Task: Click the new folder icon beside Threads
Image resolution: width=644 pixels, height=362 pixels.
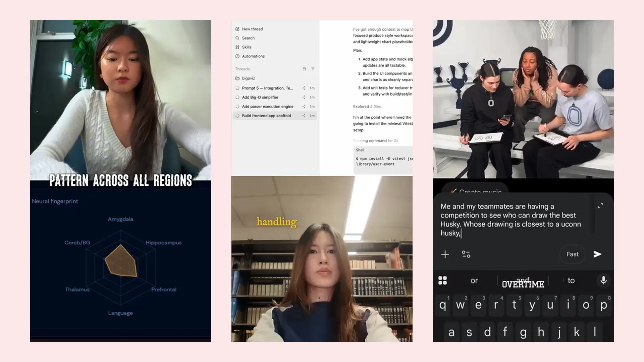Action: tap(305, 69)
